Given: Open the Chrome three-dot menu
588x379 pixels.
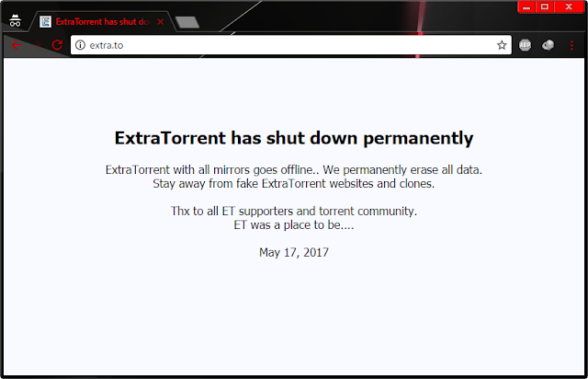Looking at the screenshot, I should (x=571, y=45).
